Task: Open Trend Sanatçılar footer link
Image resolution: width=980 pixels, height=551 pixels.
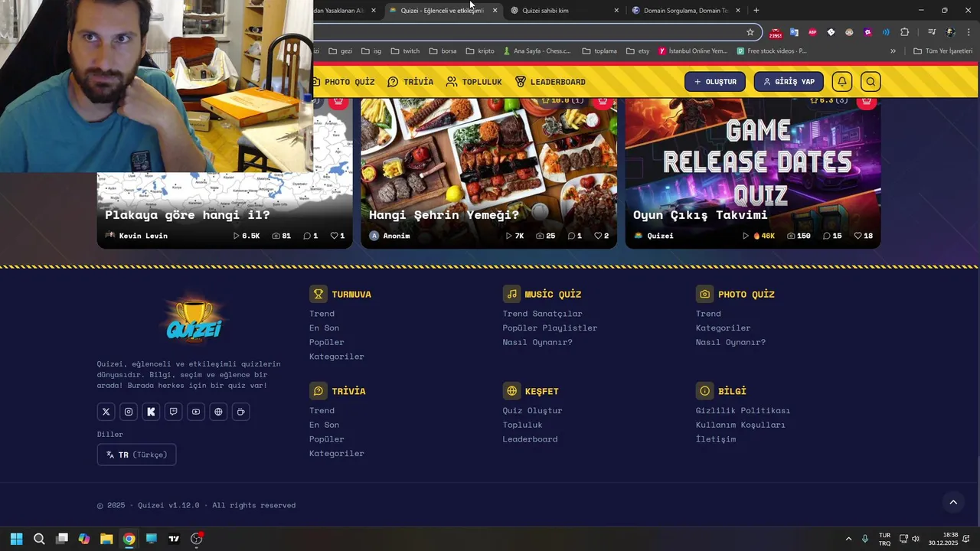Action: 542,314
